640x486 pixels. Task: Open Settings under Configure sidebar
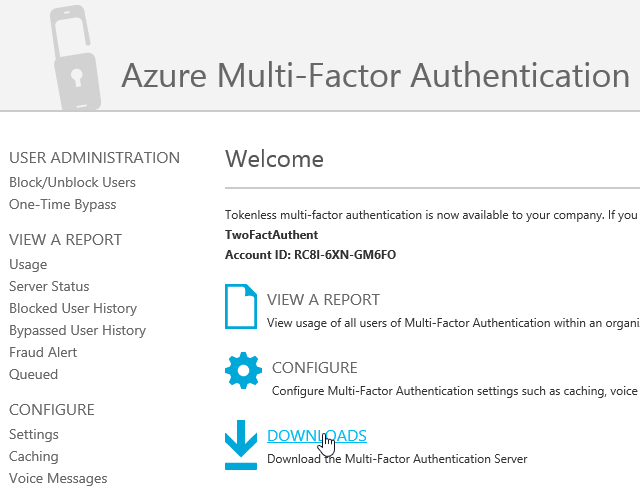click(34, 434)
